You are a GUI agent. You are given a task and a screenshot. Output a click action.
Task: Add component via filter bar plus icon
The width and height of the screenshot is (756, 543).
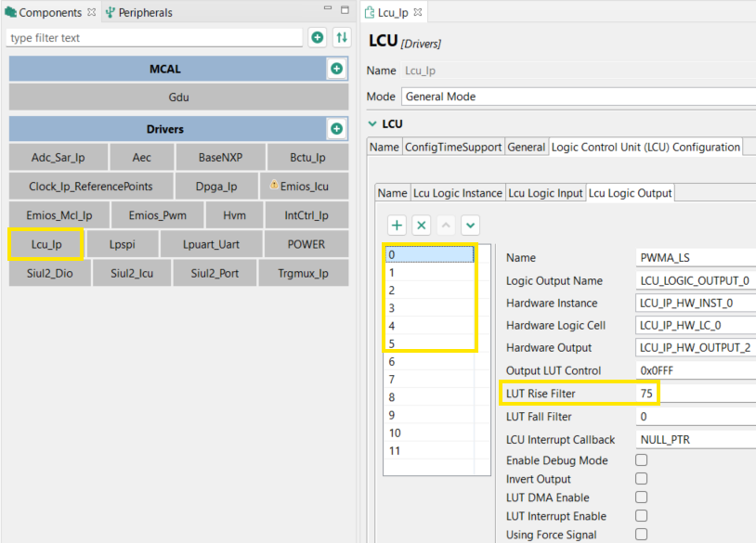tap(318, 37)
